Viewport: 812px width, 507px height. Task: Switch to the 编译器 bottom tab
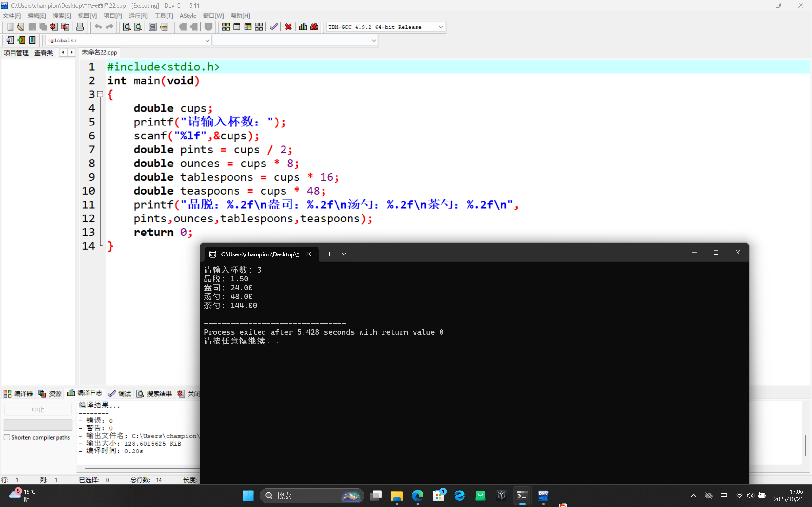click(x=18, y=394)
